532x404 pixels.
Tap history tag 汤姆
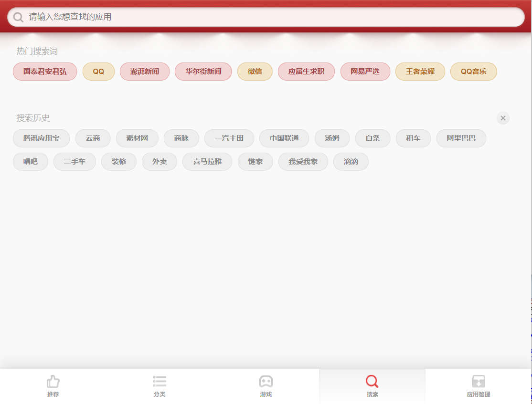pyautogui.click(x=332, y=138)
